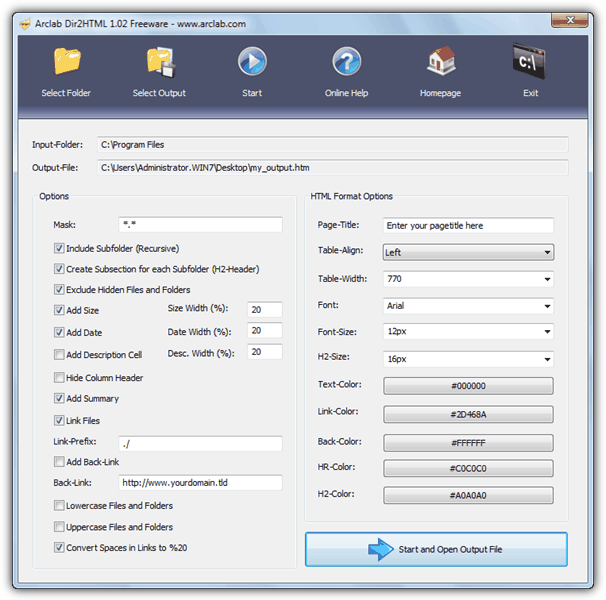Open the Select Output icon

click(159, 63)
